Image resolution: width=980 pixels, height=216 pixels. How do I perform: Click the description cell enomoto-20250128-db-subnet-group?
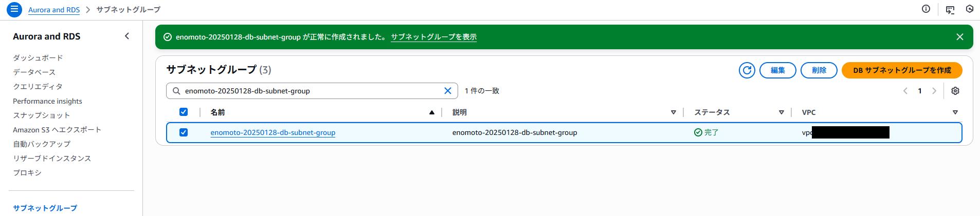pyautogui.click(x=515, y=132)
